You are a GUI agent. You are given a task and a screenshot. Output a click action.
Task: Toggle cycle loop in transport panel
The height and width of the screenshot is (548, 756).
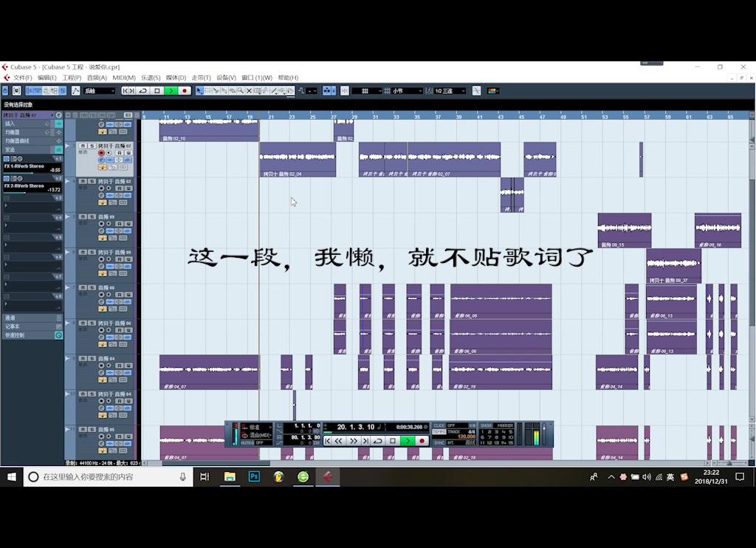[x=378, y=441]
